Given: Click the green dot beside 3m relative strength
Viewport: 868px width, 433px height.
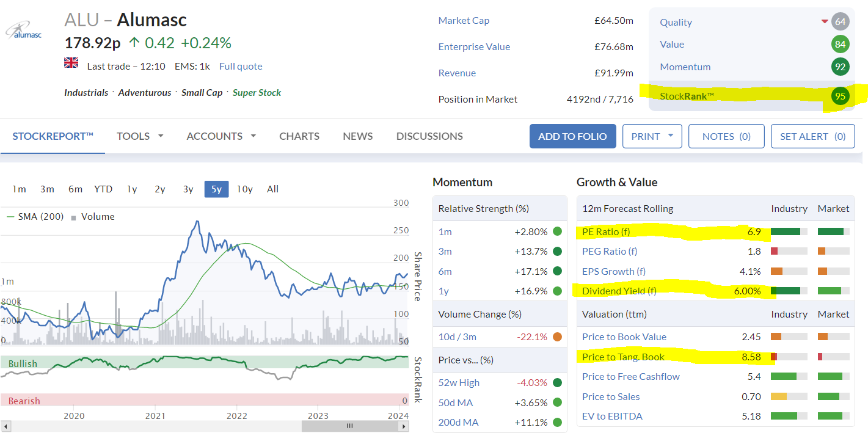Looking at the screenshot, I should coord(557,251).
